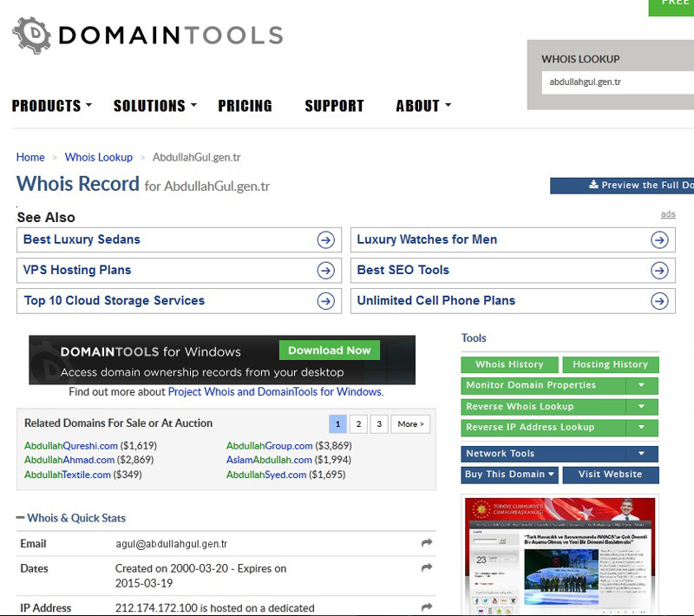This screenshot has height=616, width=694.
Task: Open the Whois History button
Action: coord(509,364)
